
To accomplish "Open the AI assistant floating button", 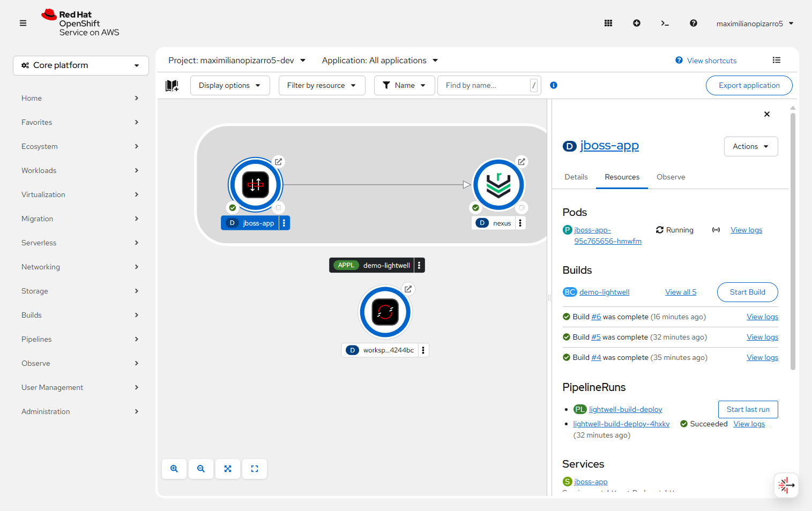I will (x=786, y=485).
